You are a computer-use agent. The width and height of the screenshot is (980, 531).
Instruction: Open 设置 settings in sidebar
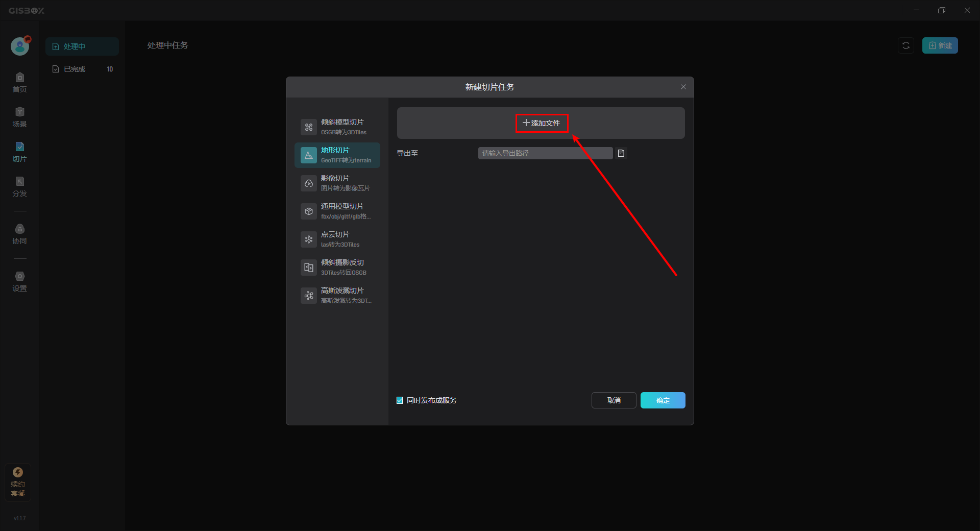[x=20, y=281]
